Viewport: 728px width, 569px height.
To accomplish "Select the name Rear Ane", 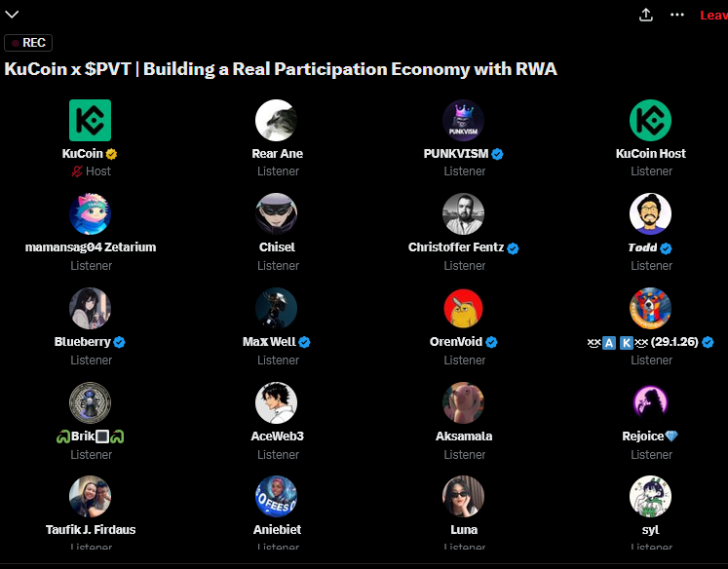I will point(277,154).
